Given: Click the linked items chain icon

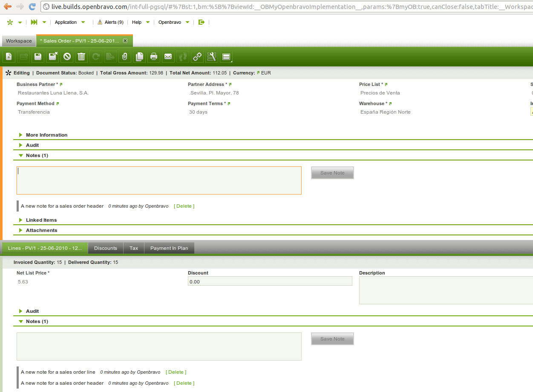Looking at the screenshot, I should click(197, 56).
